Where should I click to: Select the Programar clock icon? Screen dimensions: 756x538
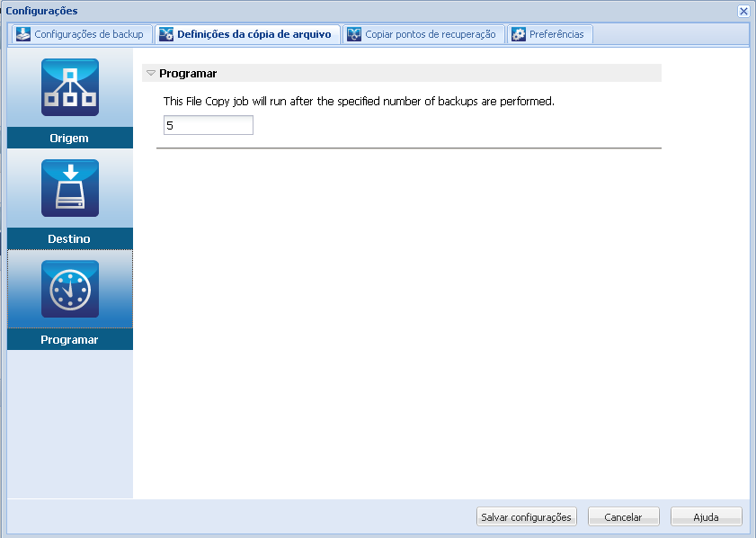click(70, 289)
